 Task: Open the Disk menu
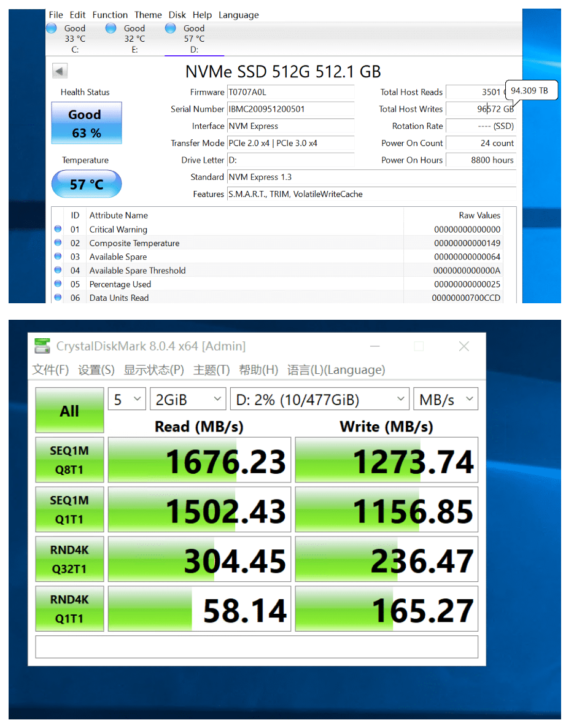177,15
